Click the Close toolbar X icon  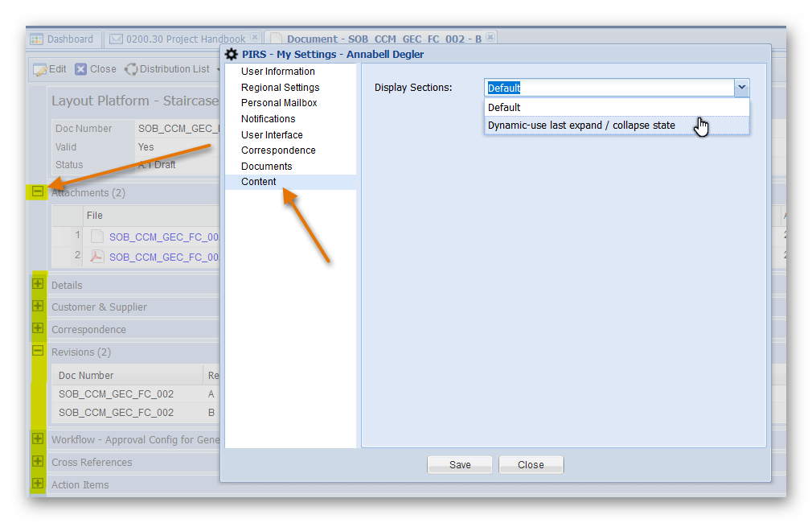tap(81, 69)
